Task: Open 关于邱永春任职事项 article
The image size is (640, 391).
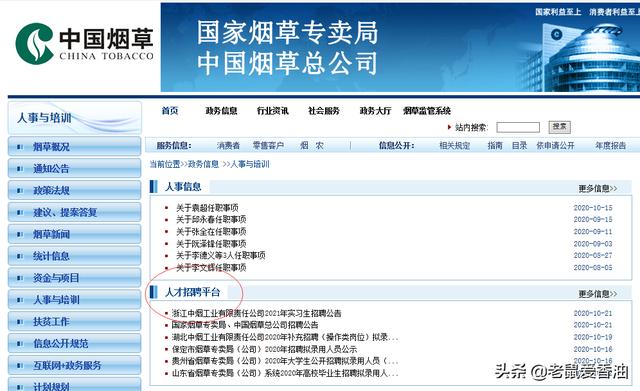Action: click(x=211, y=220)
